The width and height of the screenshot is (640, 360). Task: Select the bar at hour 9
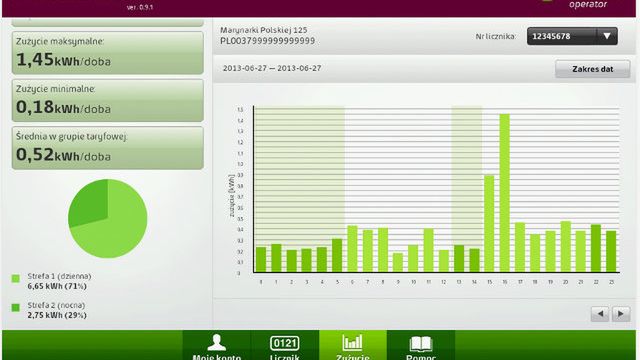pyautogui.click(x=398, y=262)
